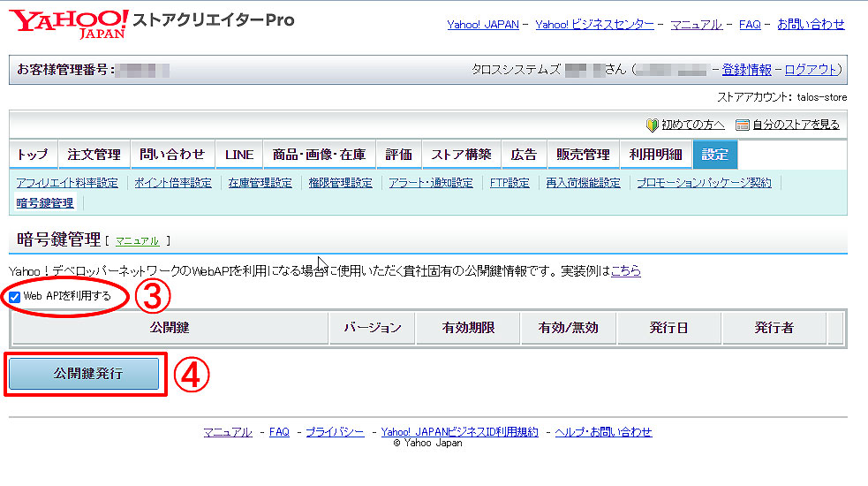868x486 pixels.
Task: Select the 設定 tab
Action: coord(714,155)
